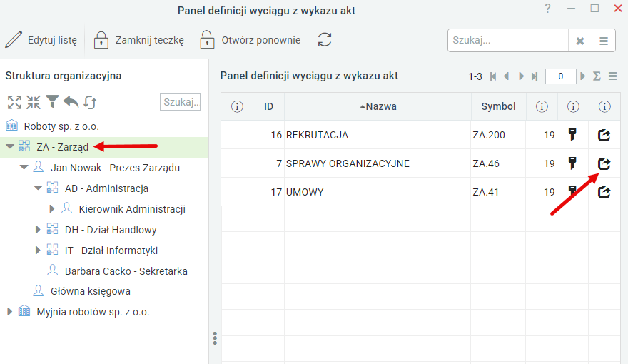Image resolution: width=628 pixels, height=364 pixels.
Task: Click key icon in REKRUTACJA row
Action: (x=572, y=135)
